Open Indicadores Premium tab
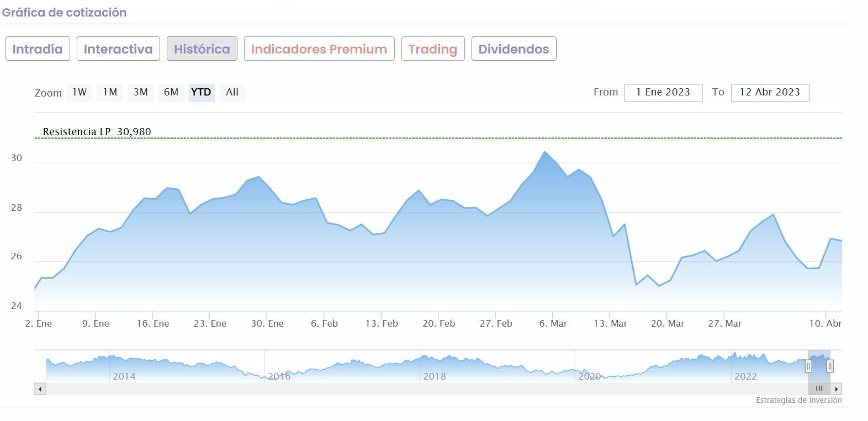 coord(319,49)
